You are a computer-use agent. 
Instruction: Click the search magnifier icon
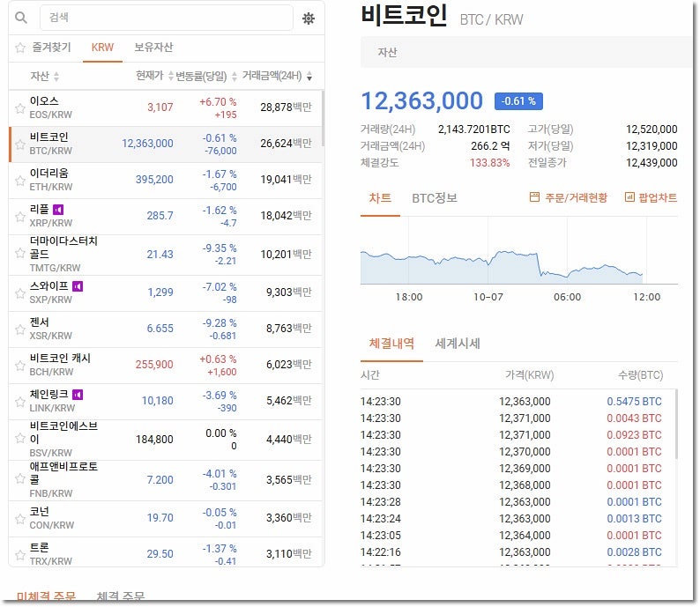[x=20, y=18]
